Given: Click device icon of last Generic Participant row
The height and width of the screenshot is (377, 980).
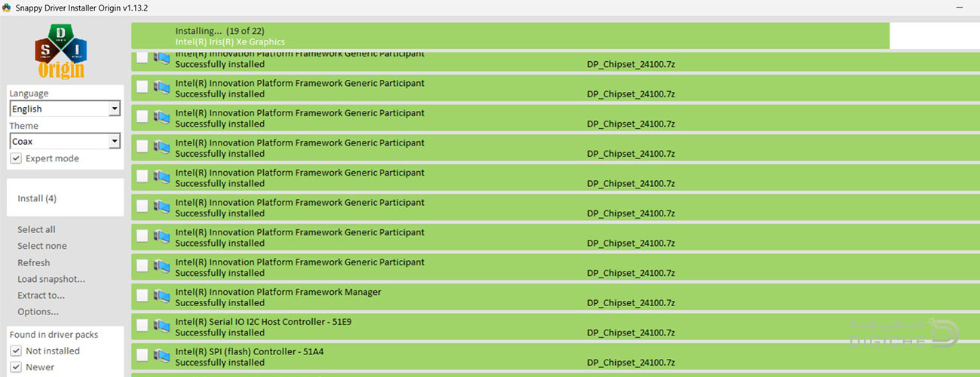Looking at the screenshot, I should pyautogui.click(x=161, y=267).
